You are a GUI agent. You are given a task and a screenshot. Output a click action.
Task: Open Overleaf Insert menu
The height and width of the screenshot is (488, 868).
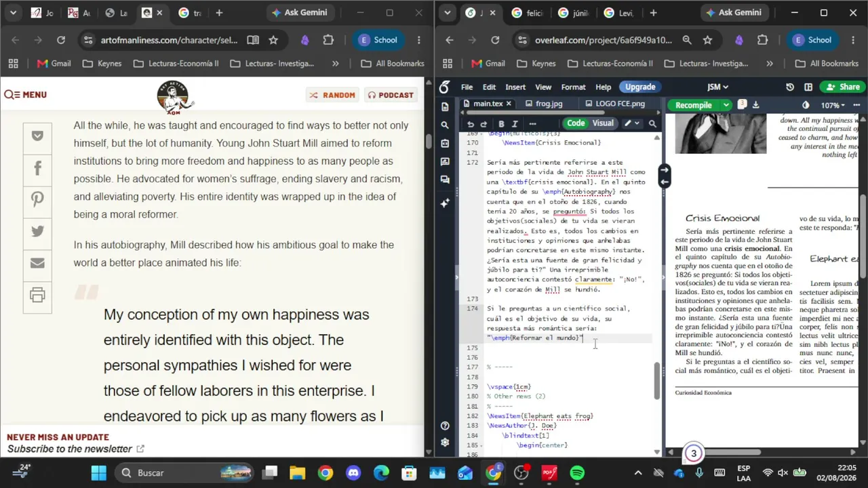(515, 87)
